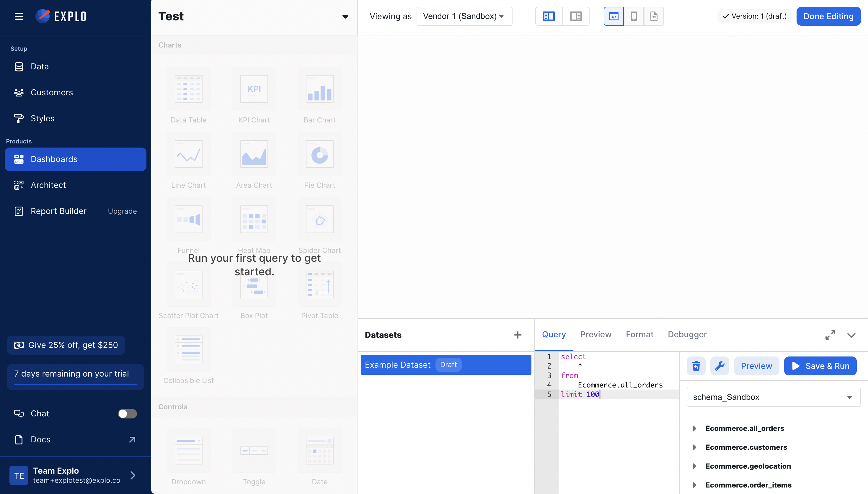Viewport: 868px width, 494px height.
Task: Delete query using the trash icon
Action: [696, 366]
